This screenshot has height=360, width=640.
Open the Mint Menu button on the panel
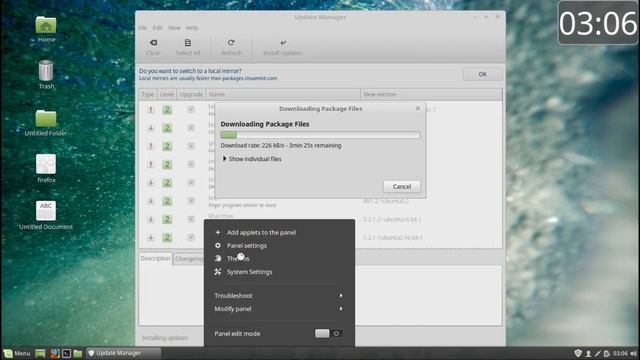click(17, 353)
